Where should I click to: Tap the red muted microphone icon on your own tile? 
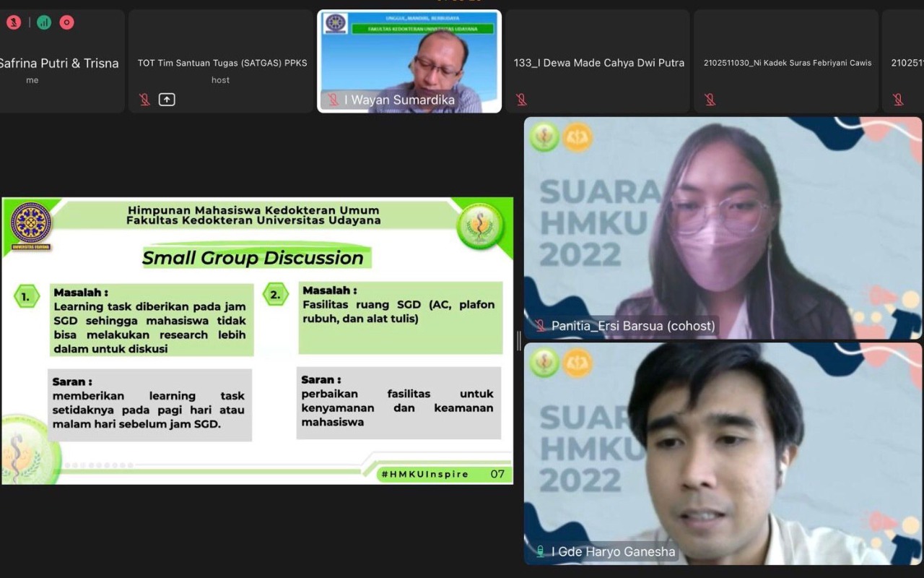pyautogui.click(x=14, y=22)
